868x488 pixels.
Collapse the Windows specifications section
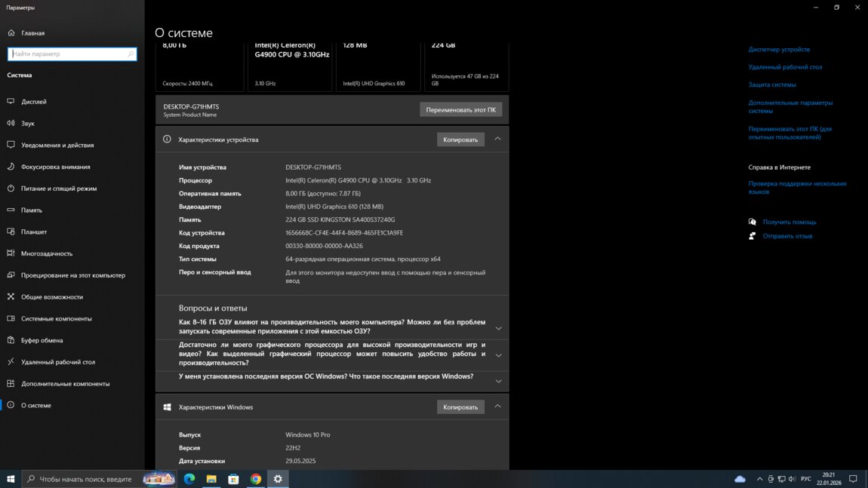click(497, 407)
